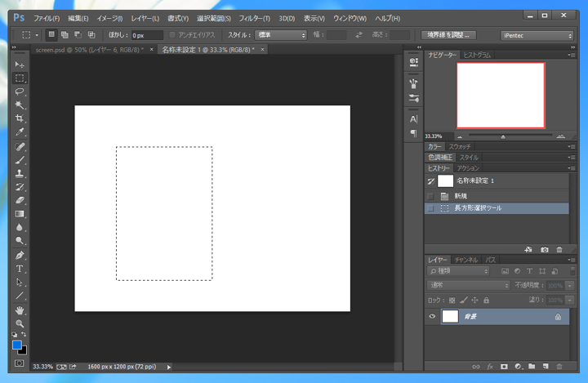Open the ファイル(F) menu

(x=47, y=19)
